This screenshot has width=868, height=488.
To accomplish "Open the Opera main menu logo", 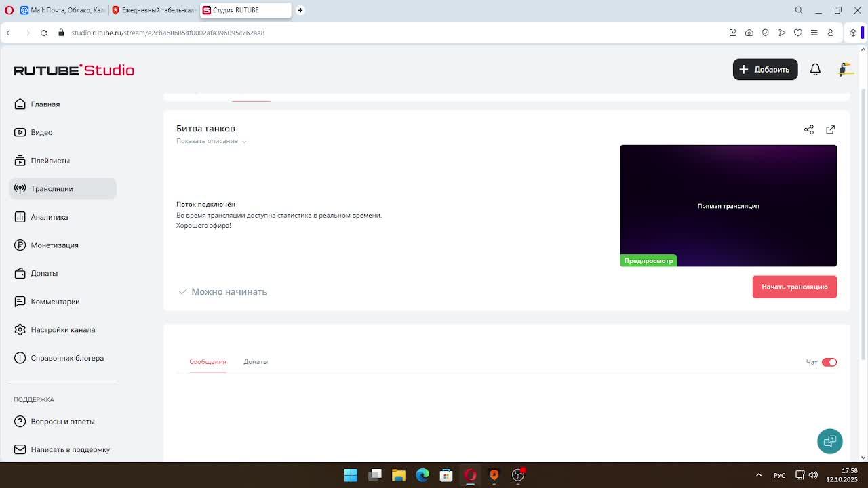I will pyautogui.click(x=9, y=10).
